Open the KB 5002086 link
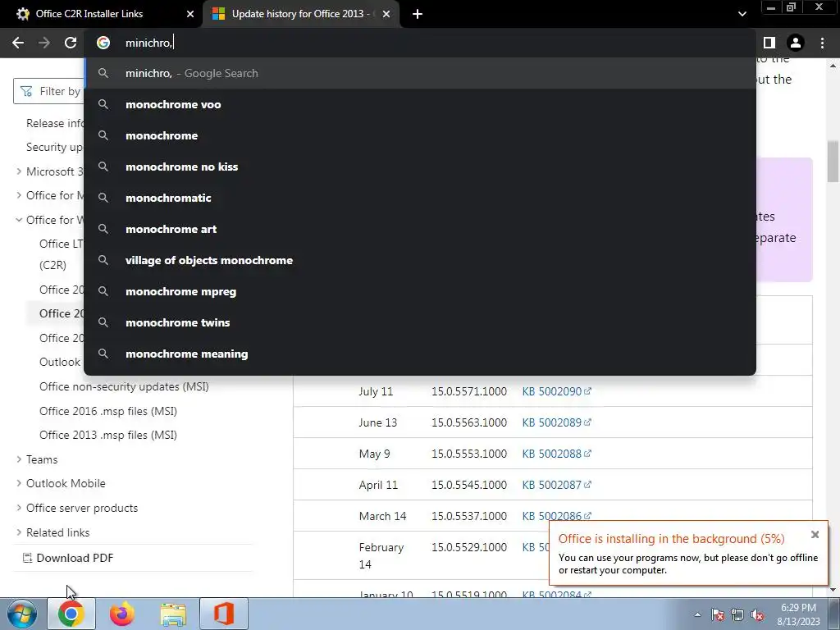This screenshot has height=630, width=840. coord(556,516)
